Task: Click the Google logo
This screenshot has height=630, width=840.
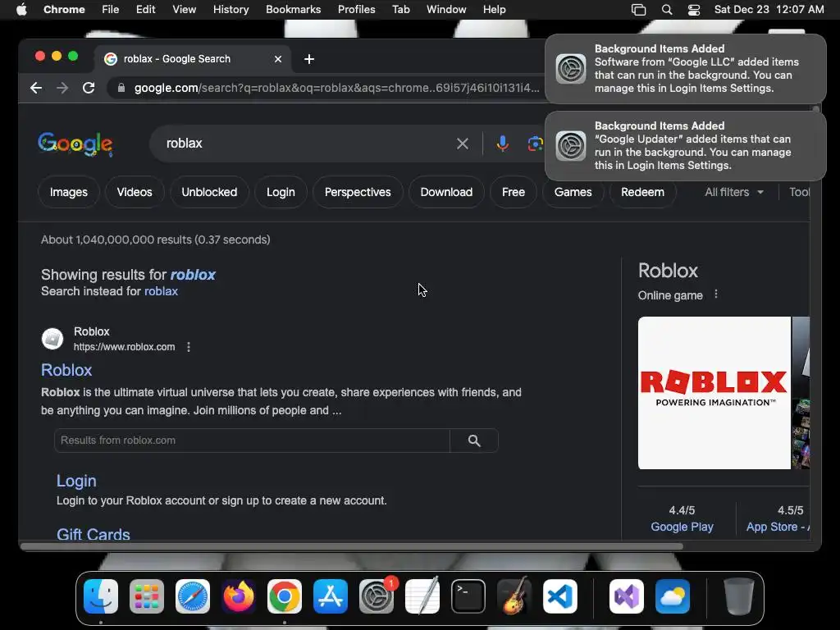Action: (x=75, y=144)
